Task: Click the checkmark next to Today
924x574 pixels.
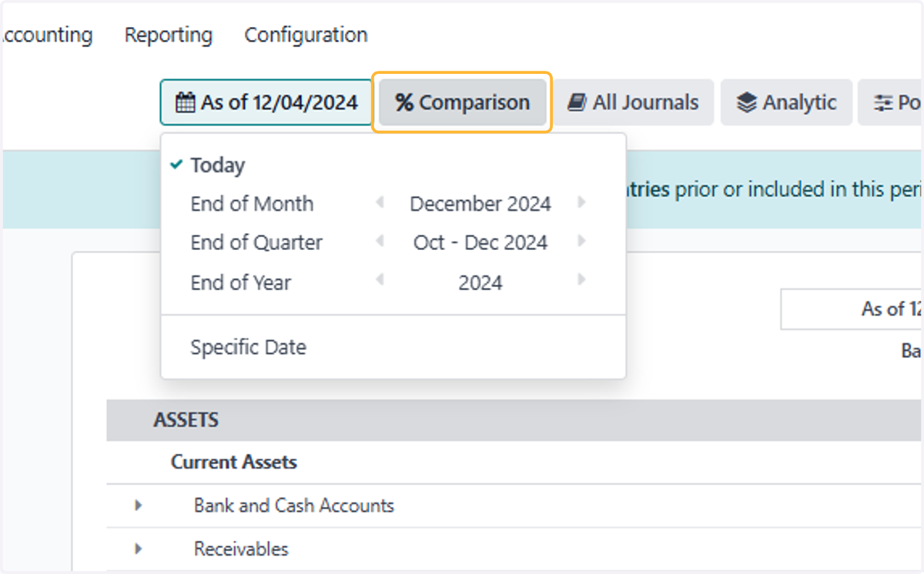Action: click(x=176, y=165)
